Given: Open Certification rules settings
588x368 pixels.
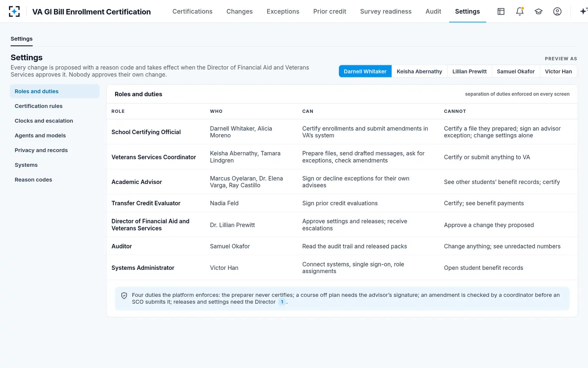Looking at the screenshot, I should click(x=55, y=106).
